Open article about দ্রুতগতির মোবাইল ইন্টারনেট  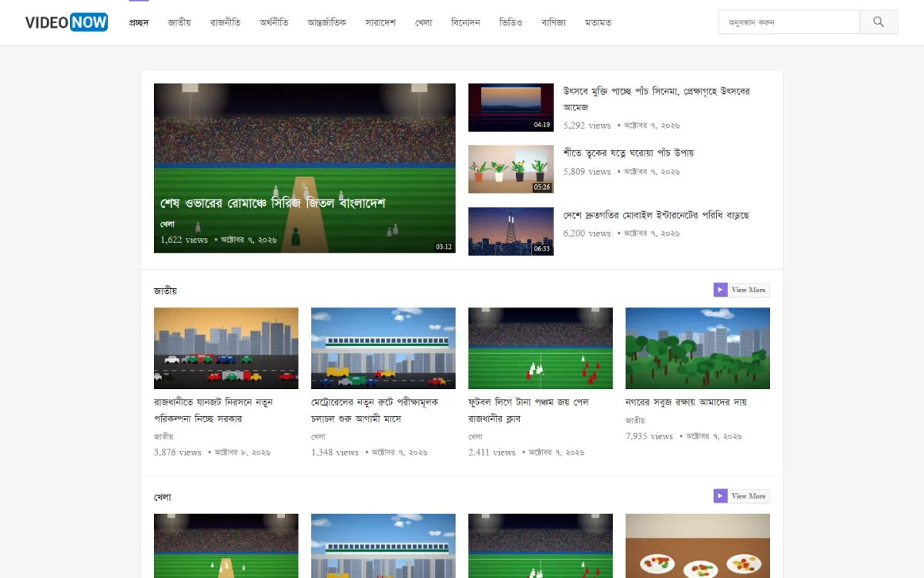pos(656,214)
